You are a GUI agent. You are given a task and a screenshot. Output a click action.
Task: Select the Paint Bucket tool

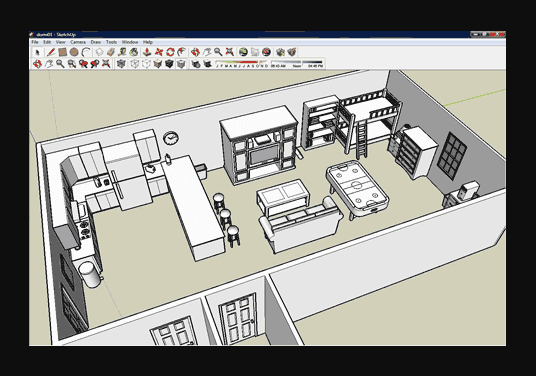pyautogui.click(x=134, y=52)
